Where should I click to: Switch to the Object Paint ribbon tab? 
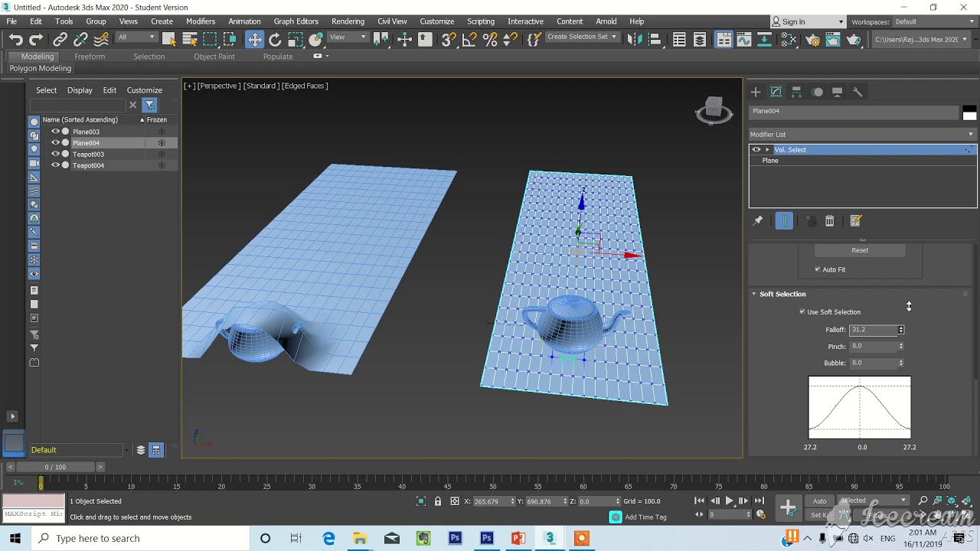pos(214,57)
